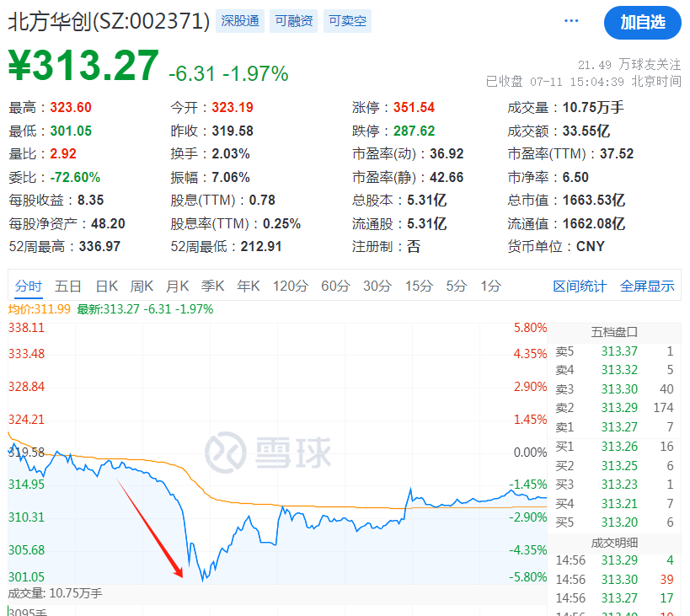Click the 52周最低 value 212.91
Screen dimensions: 690x616
pos(261,246)
